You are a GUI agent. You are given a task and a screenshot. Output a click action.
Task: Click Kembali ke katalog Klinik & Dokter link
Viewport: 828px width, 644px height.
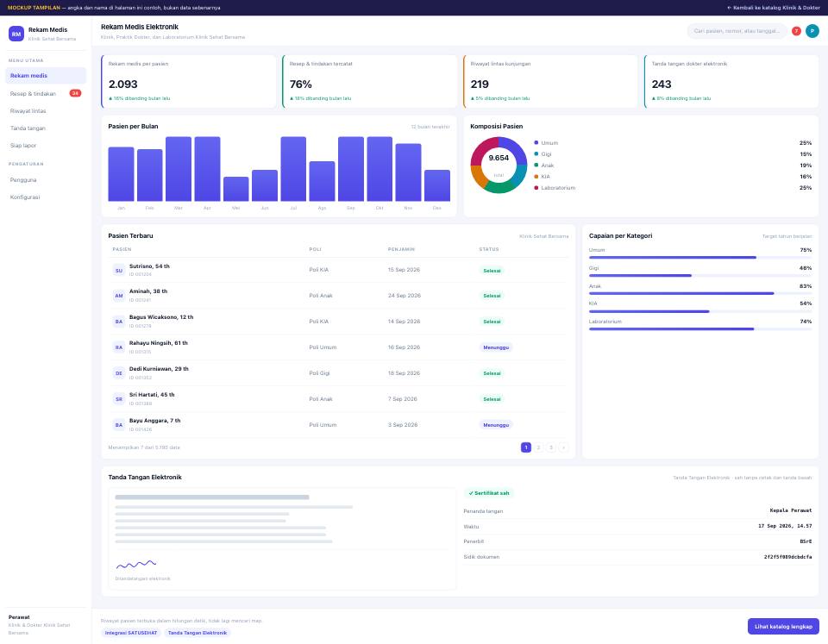pos(774,8)
